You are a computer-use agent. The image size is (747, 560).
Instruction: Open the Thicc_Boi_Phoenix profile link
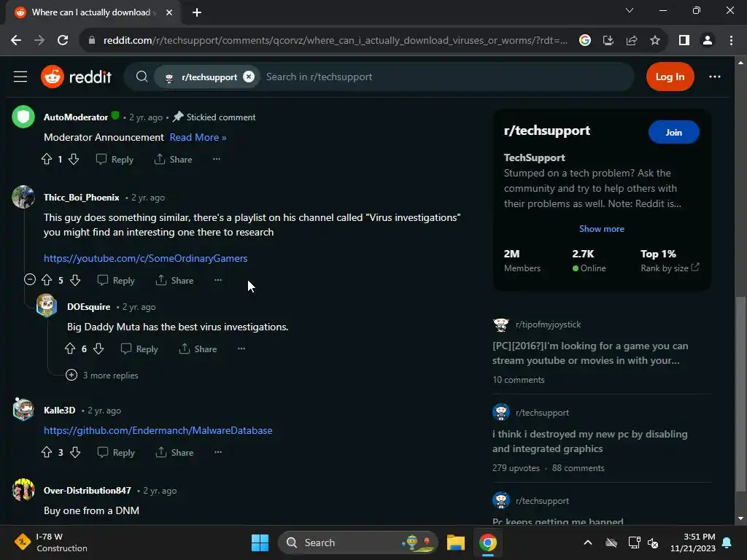[82, 198]
